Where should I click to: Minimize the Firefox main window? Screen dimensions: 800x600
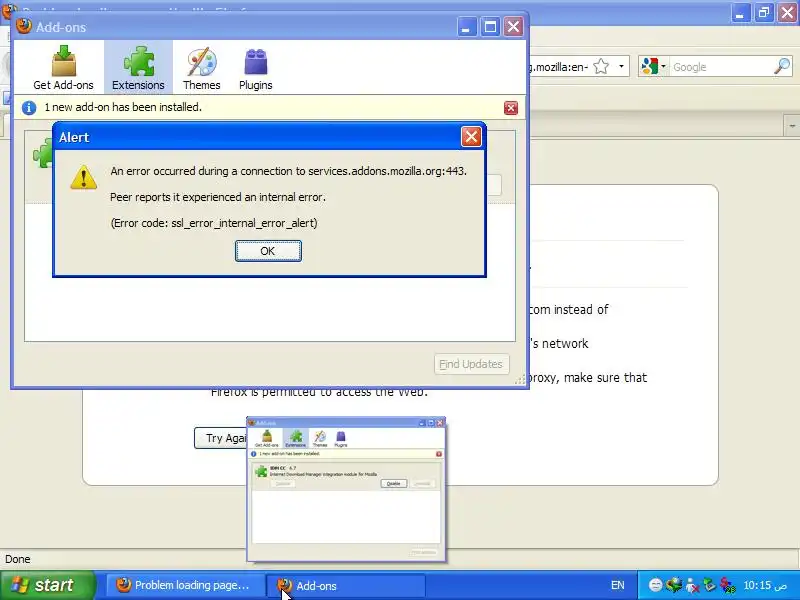pos(740,12)
